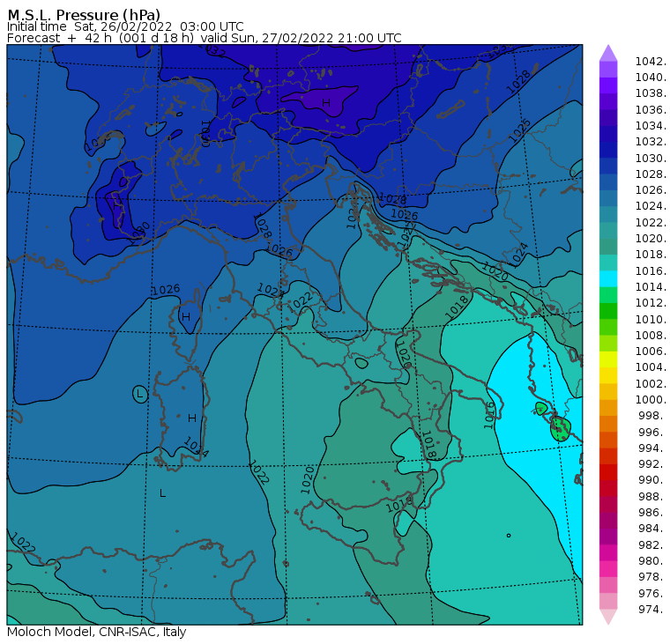The width and height of the screenshot is (670, 644).
Task: Pick the cyan swatch between 1014 and 1016
Action: point(608,278)
